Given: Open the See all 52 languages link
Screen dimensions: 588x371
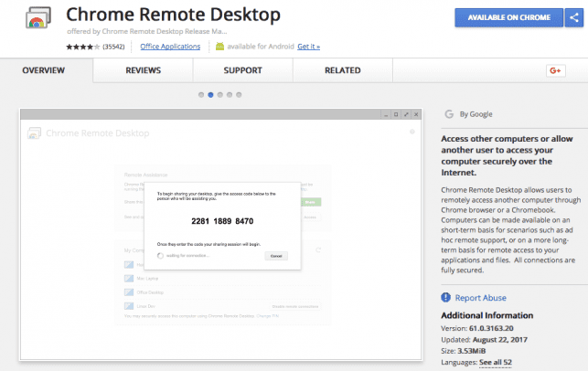Looking at the screenshot, I should (496, 362).
